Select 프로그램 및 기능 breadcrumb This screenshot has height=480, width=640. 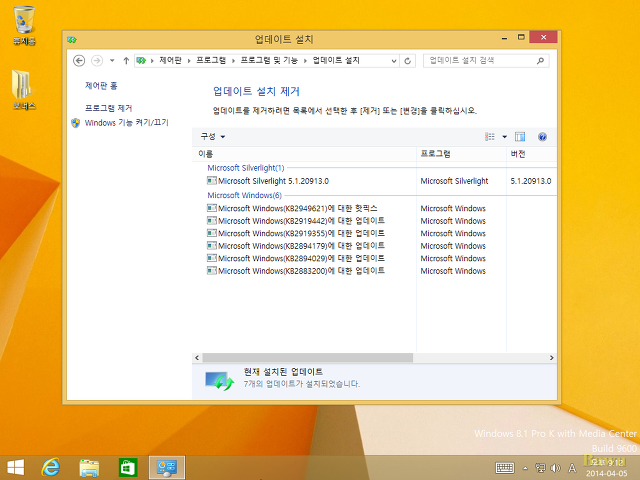pyautogui.click(x=269, y=60)
